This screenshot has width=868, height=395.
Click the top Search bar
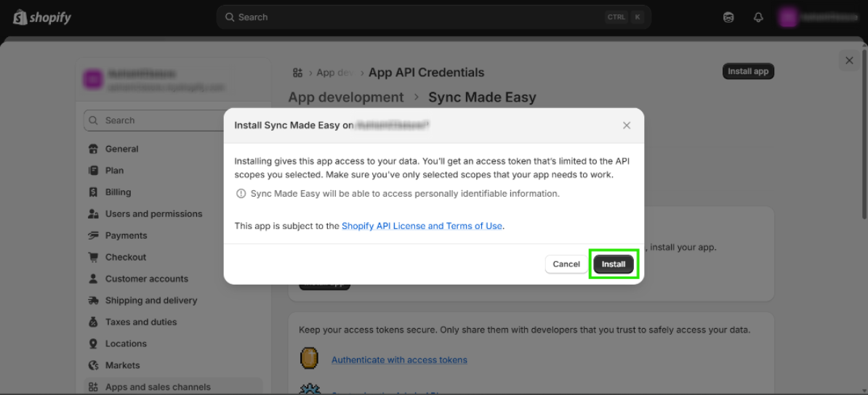pos(433,17)
